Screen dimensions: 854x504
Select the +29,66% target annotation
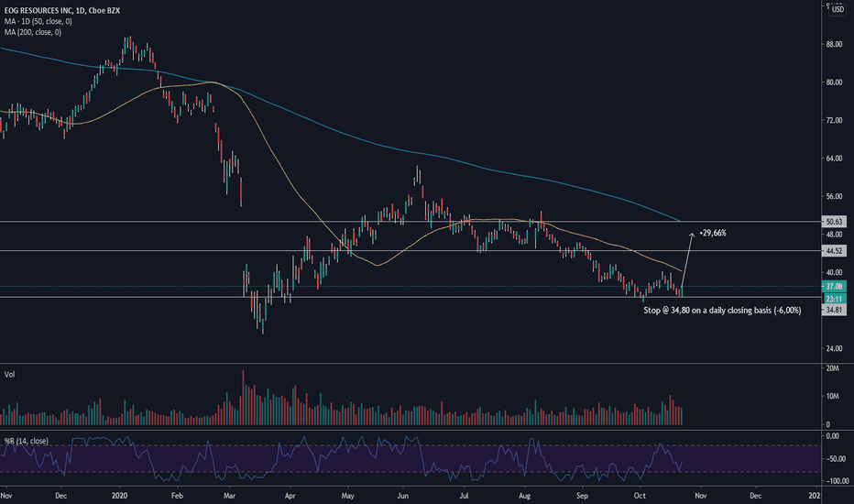coord(712,233)
